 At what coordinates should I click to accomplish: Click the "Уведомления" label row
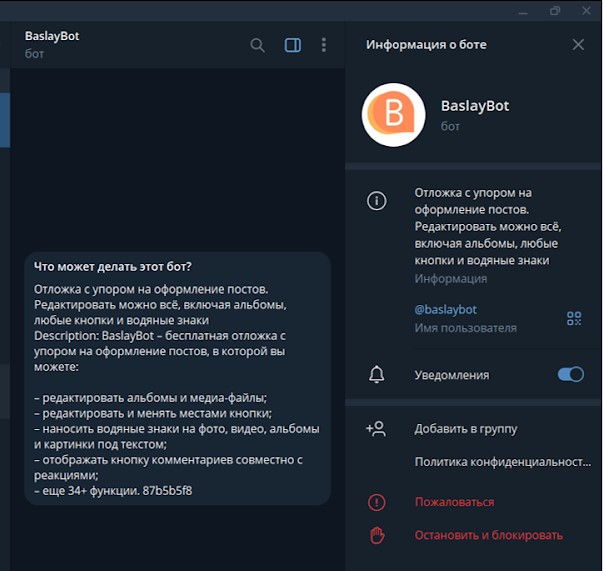(x=452, y=375)
